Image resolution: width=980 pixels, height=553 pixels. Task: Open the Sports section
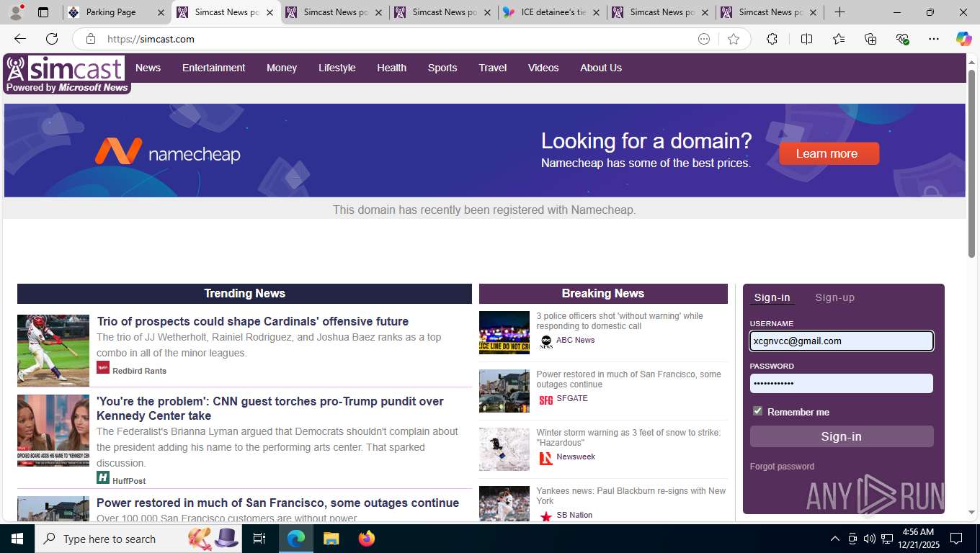click(442, 68)
